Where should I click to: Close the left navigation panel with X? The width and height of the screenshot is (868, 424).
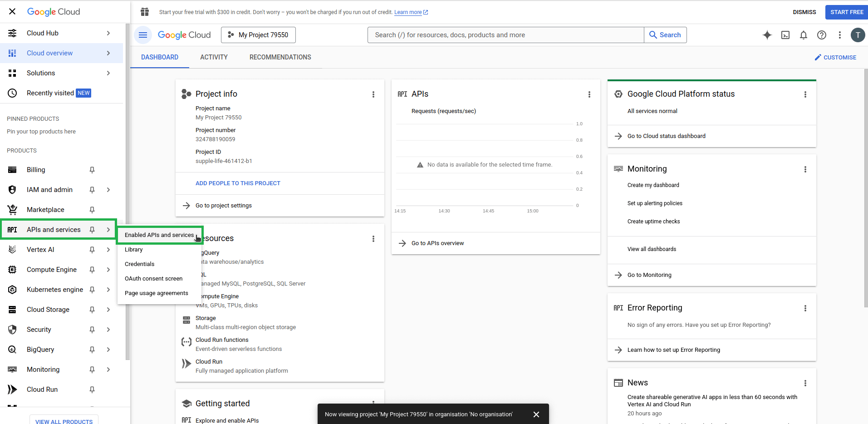click(12, 11)
